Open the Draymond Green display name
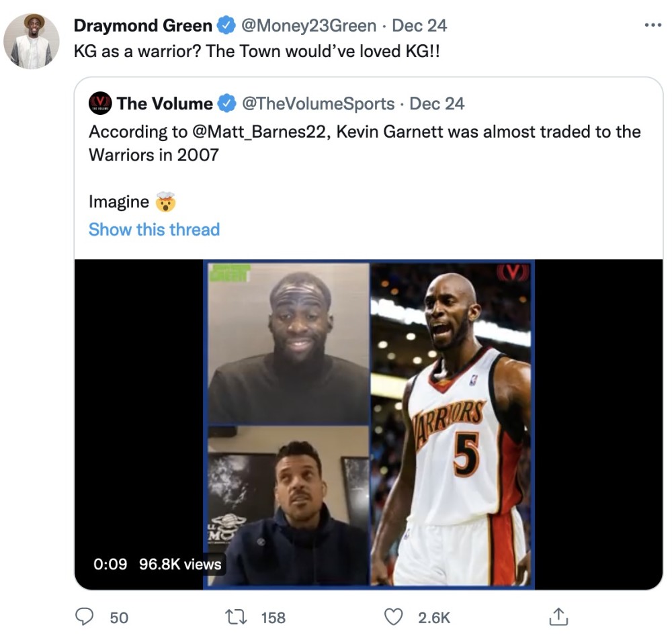This screenshot has height=640, width=672. pos(142,26)
